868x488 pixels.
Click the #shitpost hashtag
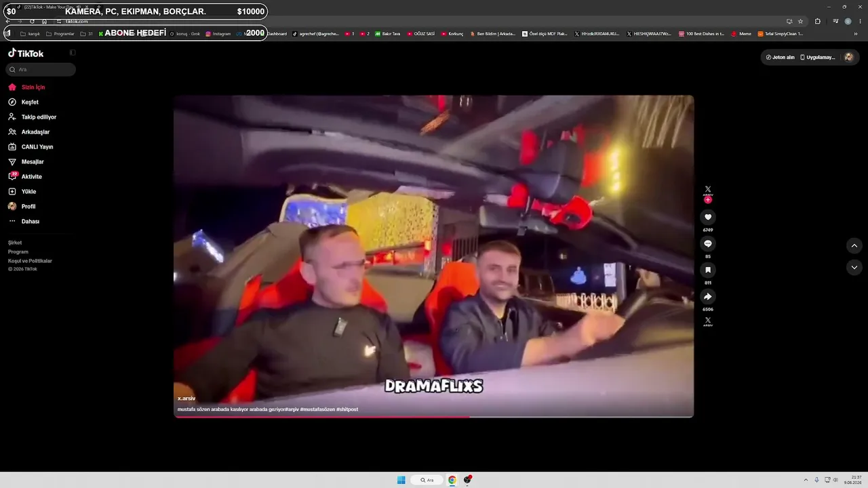click(x=347, y=409)
